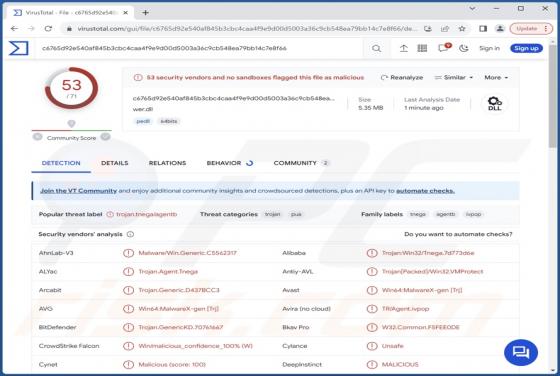Click the Security vendors' analysis info icon
The height and width of the screenshot is (376, 560).
tap(130, 234)
